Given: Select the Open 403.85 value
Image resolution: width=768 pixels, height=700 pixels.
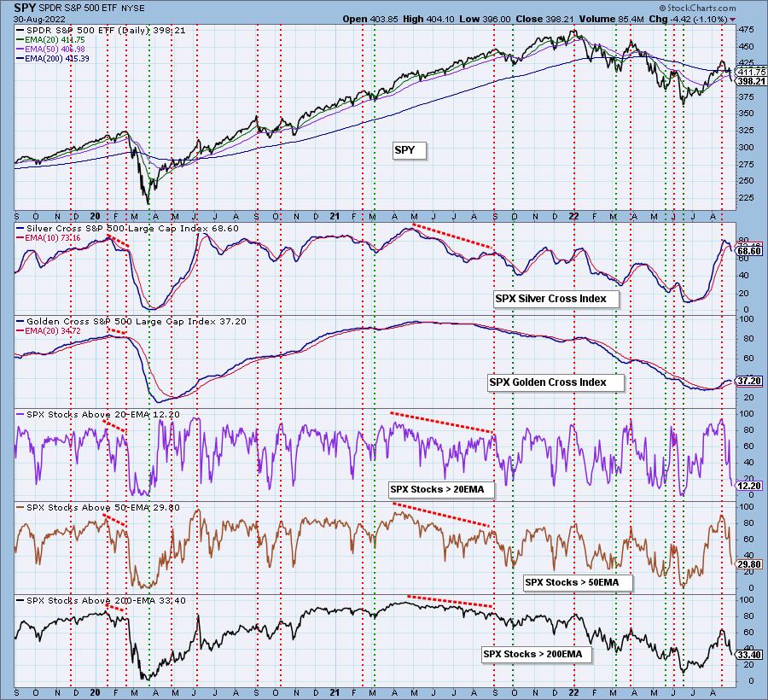Looking at the screenshot, I should click(x=369, y=19).
